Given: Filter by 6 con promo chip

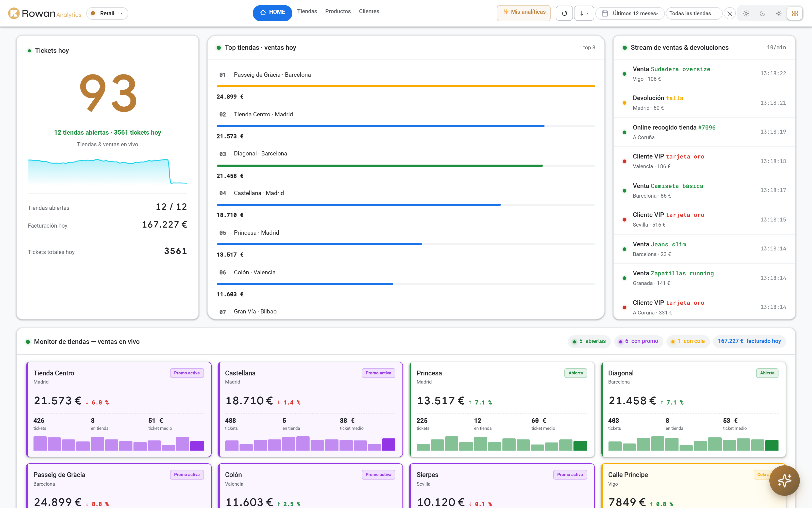Looking at the screenshot, I should coord(638,341).
